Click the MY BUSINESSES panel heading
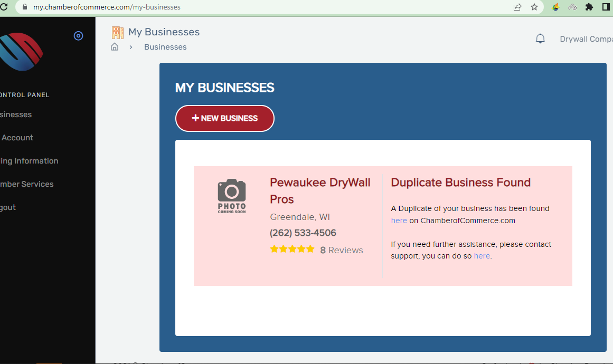 pyautogui.click(x=225, y=88)
